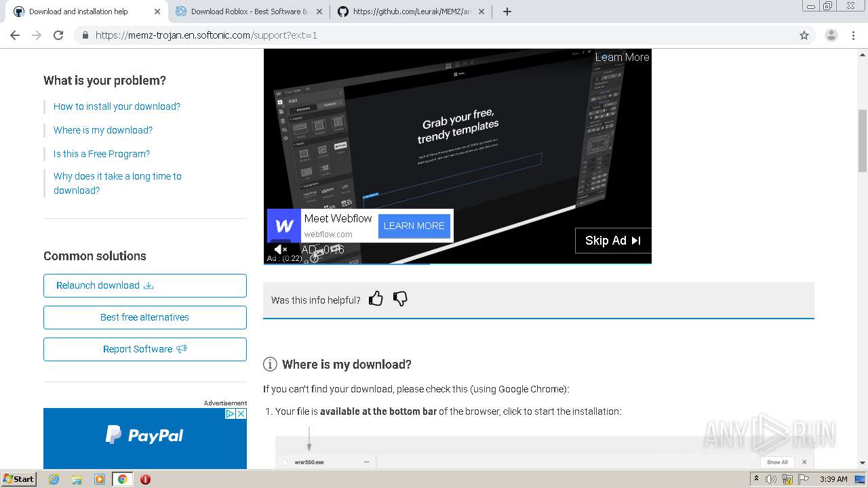Click the info icon beside 'Where is my download?'

coord(270,365)
